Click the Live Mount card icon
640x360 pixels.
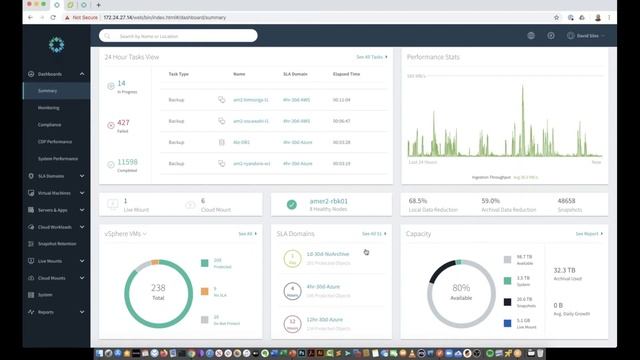(113, 204)
